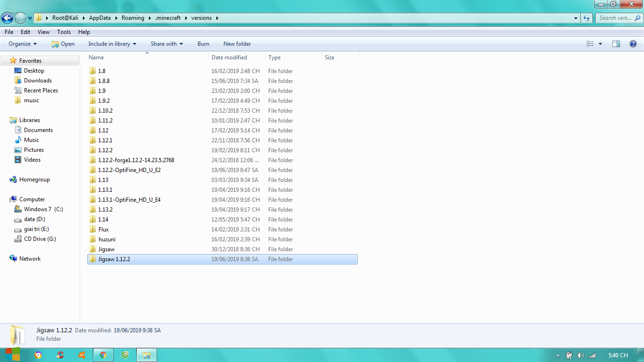Image resolution: width=644 pixels, height=362 pixels.
Task: Click the Back navigation arrow
Action: (x=7, y=18)
